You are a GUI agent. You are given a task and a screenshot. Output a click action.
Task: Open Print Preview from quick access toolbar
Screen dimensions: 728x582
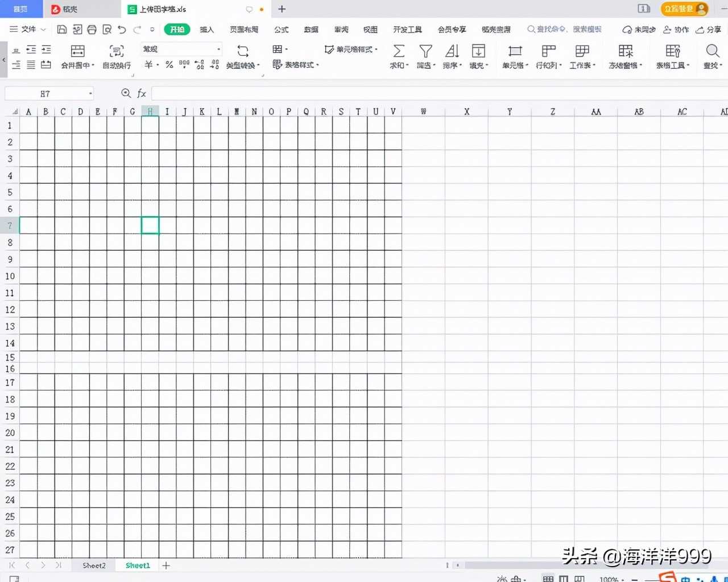tap(106, 30)
